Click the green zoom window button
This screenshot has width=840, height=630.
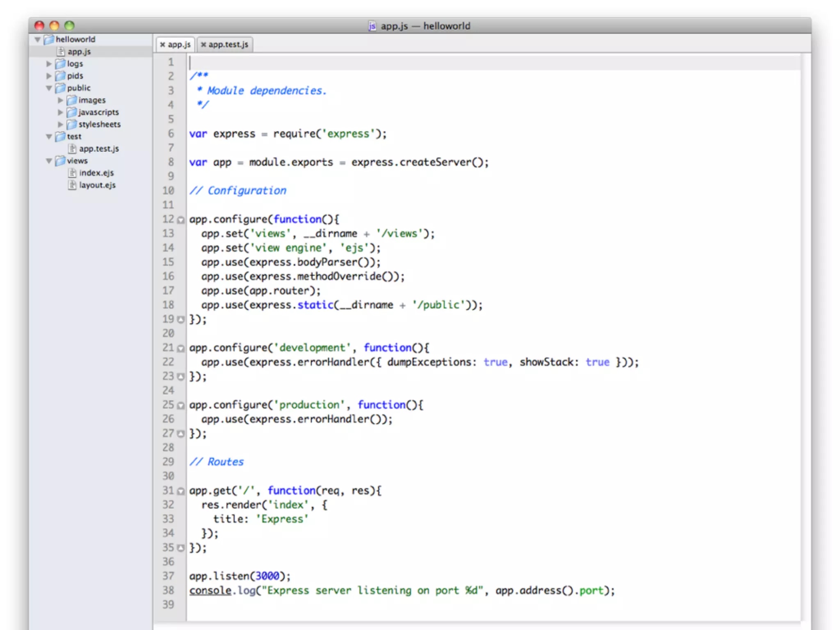point(70,25)
